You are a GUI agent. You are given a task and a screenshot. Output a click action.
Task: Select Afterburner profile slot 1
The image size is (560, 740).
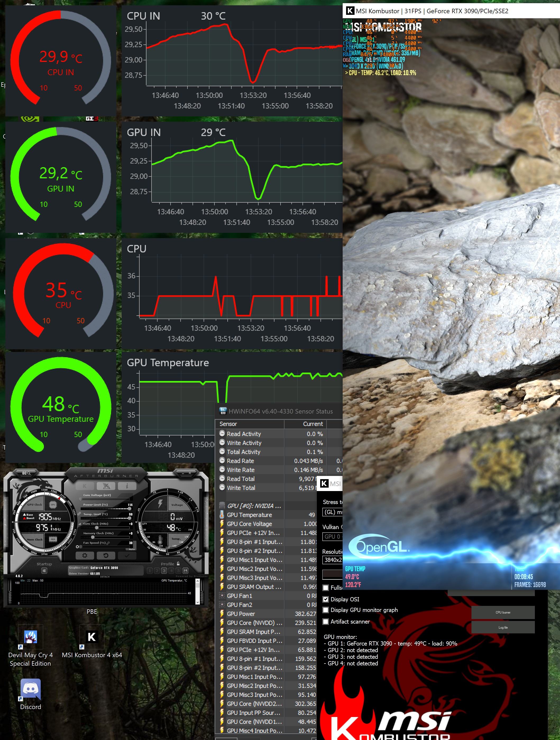point(150,571)
